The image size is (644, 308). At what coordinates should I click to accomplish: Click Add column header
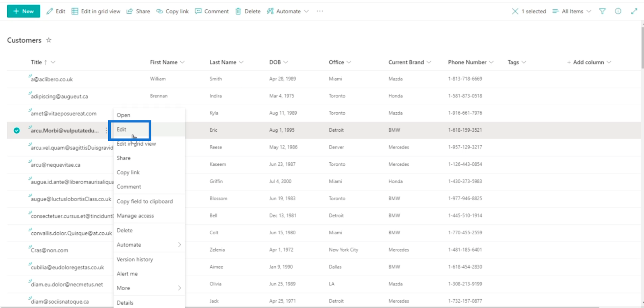tap(589, 62)
